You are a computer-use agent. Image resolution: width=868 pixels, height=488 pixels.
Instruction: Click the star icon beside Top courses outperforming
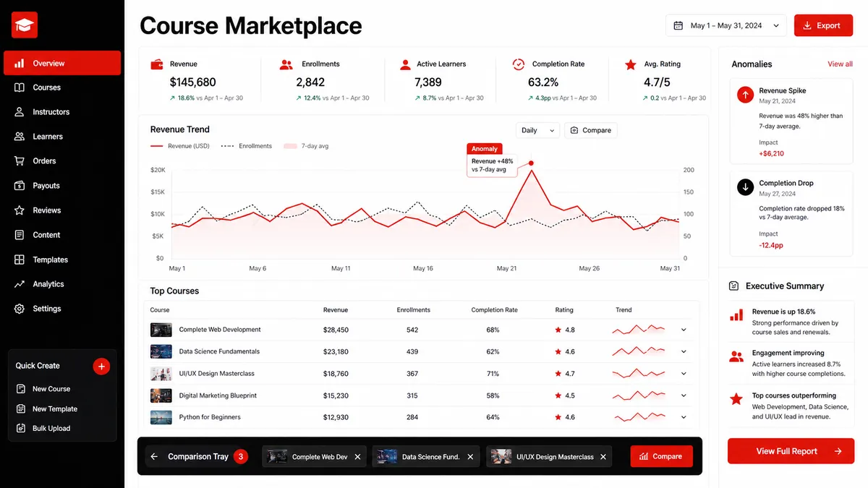click(736, 399)
